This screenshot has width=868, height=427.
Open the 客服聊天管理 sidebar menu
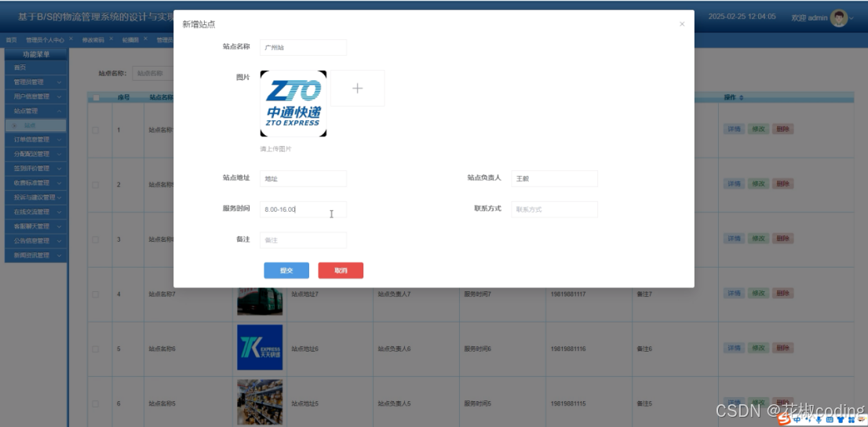click(x=36, y=226)
